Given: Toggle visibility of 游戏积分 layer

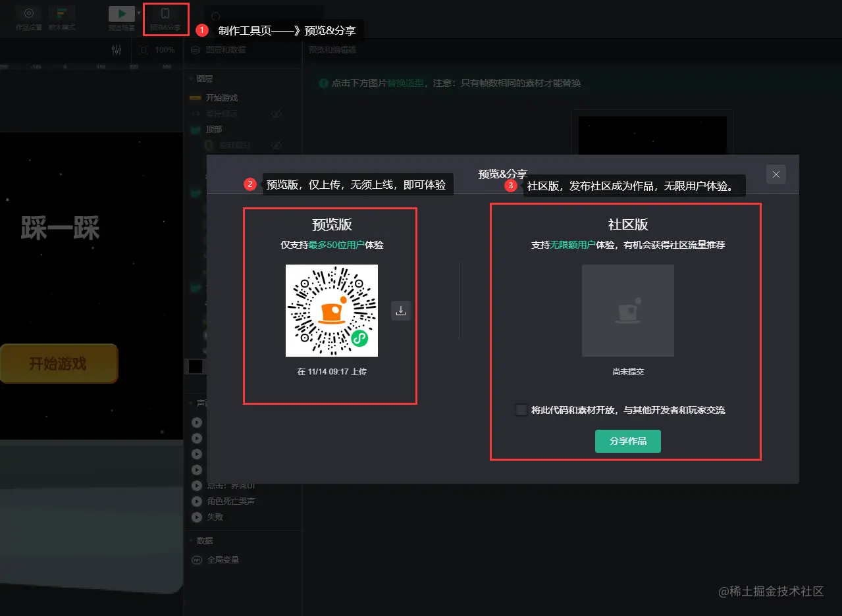Looking at the screenshot, I should click(x=276, y=145).
